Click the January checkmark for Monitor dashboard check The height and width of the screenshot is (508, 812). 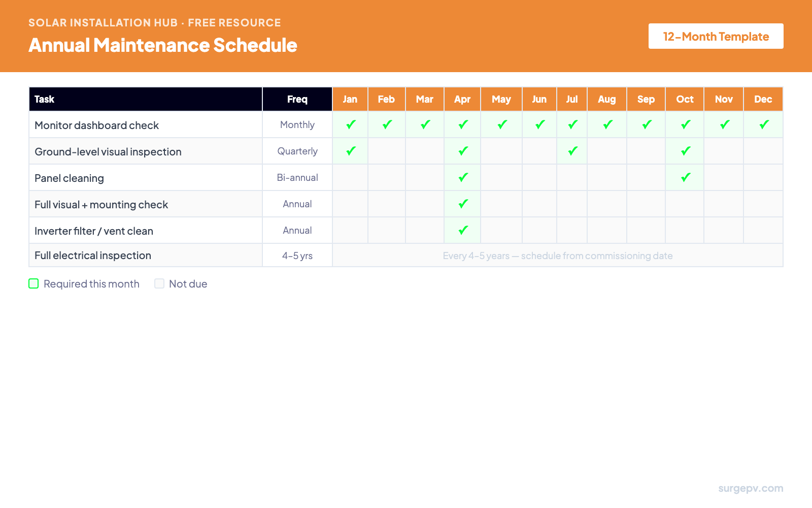[350, 124]
